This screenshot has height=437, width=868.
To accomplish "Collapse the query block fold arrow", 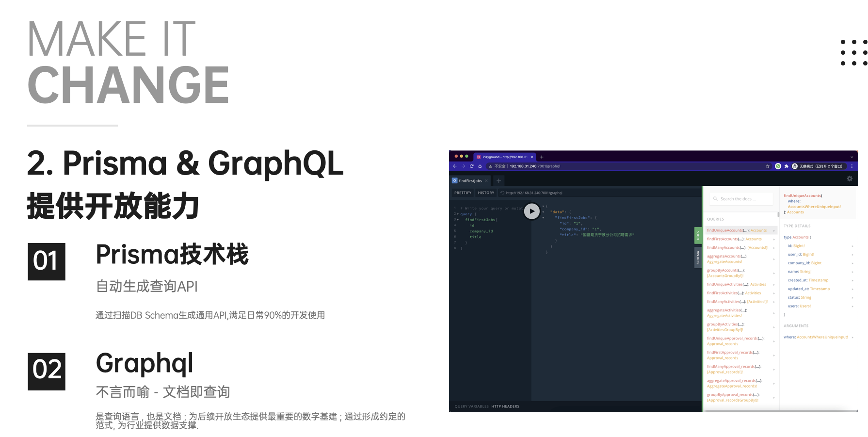I will click(458, 214).
